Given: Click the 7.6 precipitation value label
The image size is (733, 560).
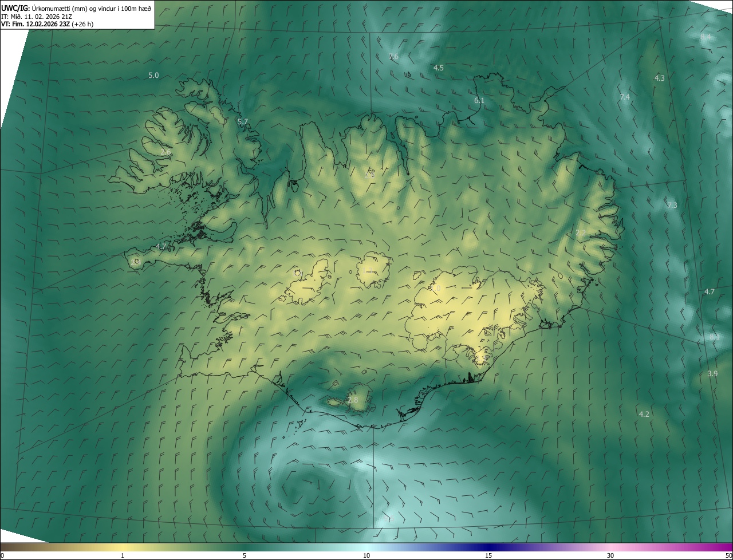Looking at the screenshot, I should point(393,56).
